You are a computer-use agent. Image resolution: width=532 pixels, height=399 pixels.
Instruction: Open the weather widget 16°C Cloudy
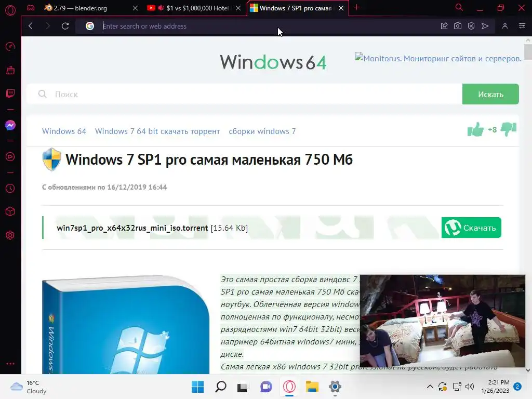pos(28,387)
